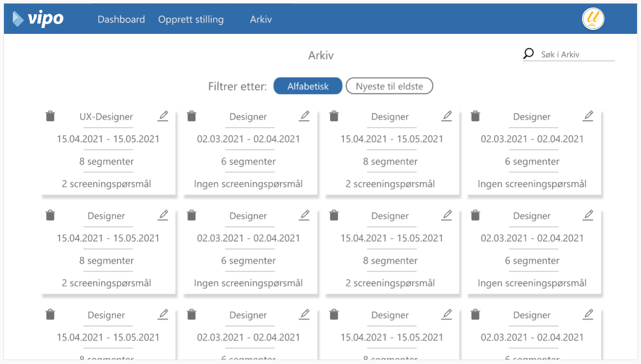This screenshot has height=364, width=641.
Task: Click pencil icon on top-right Designer card
Action: (x=588, y=116)
